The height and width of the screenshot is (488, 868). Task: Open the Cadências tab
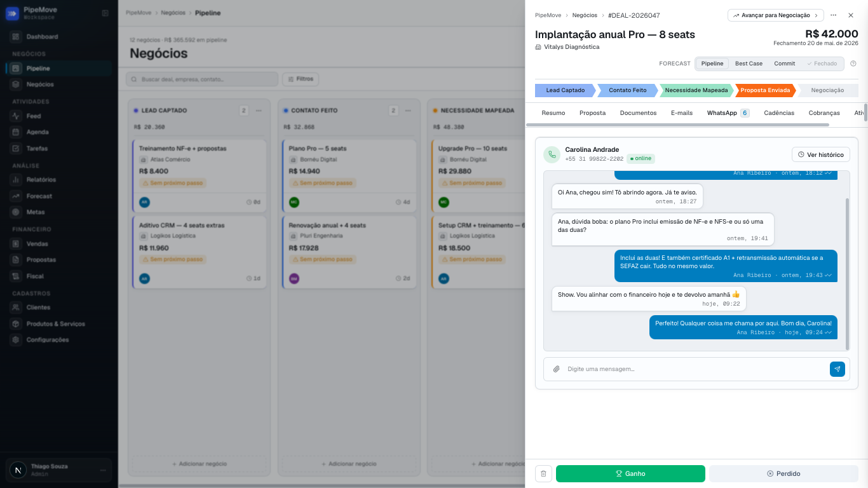(779, 113)
